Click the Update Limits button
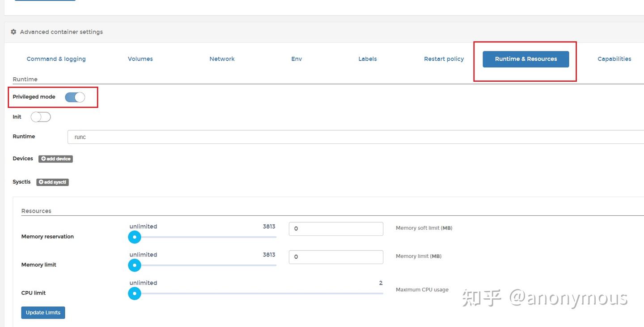Screen dimensions: 644x327 coord(43,313)
